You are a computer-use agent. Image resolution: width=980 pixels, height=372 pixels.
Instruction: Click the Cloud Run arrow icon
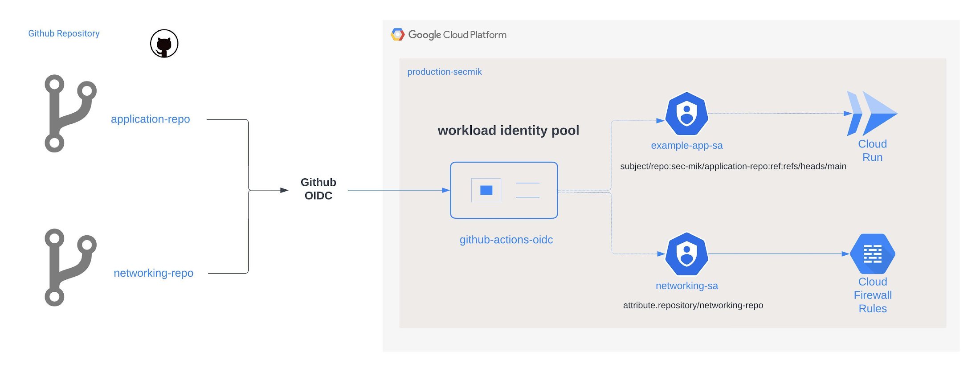click(872, 113)
